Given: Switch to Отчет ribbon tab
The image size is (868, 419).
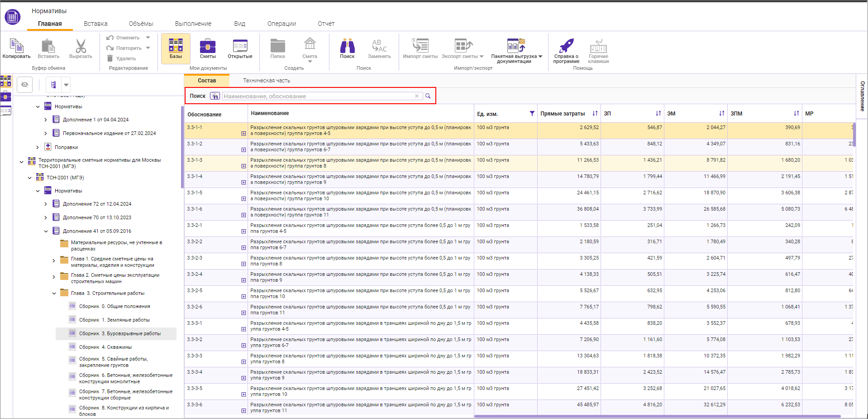Looking at the screenshot, I should pos(326,24).
